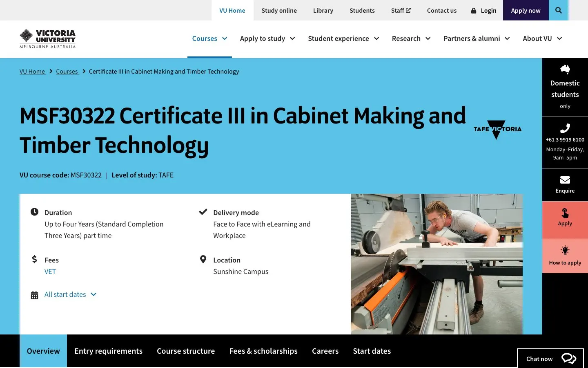Viewport: 588px width, 368px height.
Task: Open the Library top link
Action: [x=323, y=10]
